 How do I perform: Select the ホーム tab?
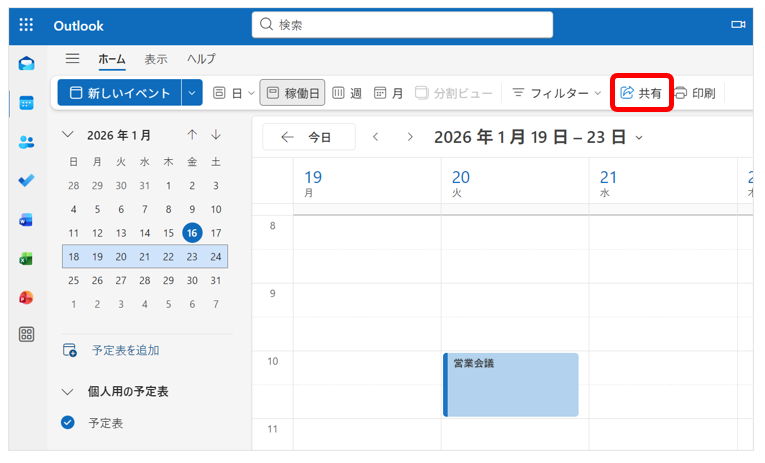[x=112, y=59]
